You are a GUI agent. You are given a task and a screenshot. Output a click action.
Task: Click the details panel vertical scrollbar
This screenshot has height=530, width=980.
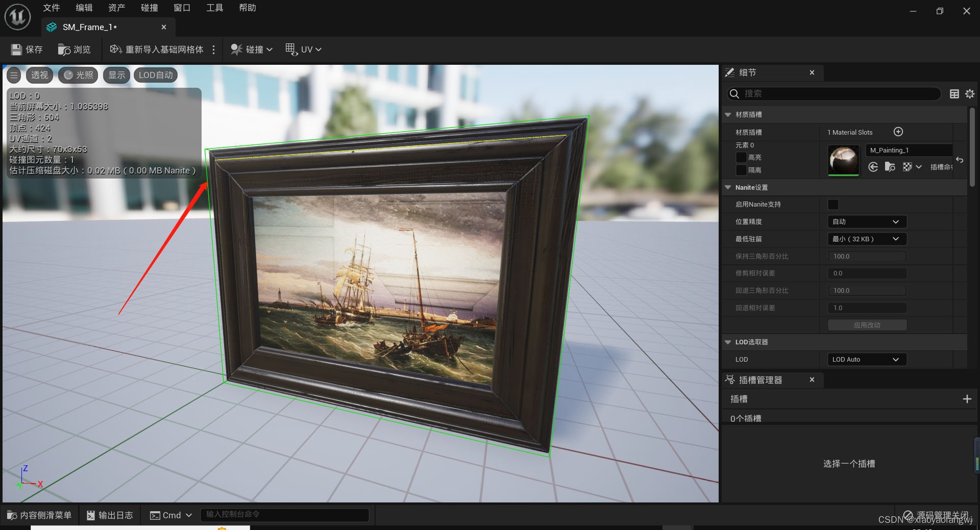pos(972,147)
